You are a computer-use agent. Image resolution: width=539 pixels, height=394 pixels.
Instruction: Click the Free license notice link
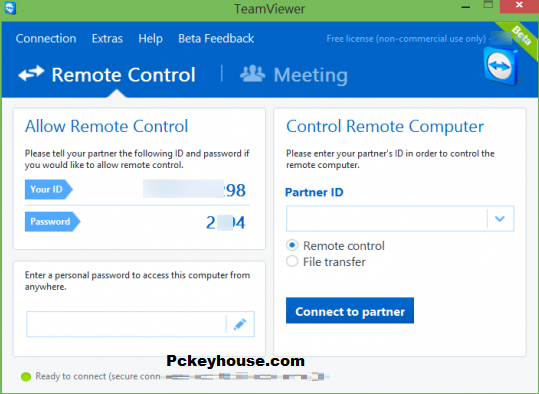coord(406,39)
